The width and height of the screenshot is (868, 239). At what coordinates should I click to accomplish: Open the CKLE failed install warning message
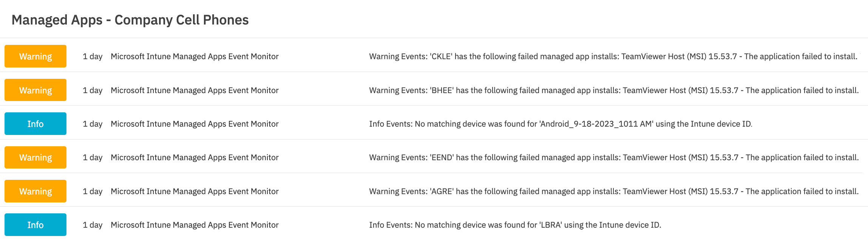pos(615,57)
